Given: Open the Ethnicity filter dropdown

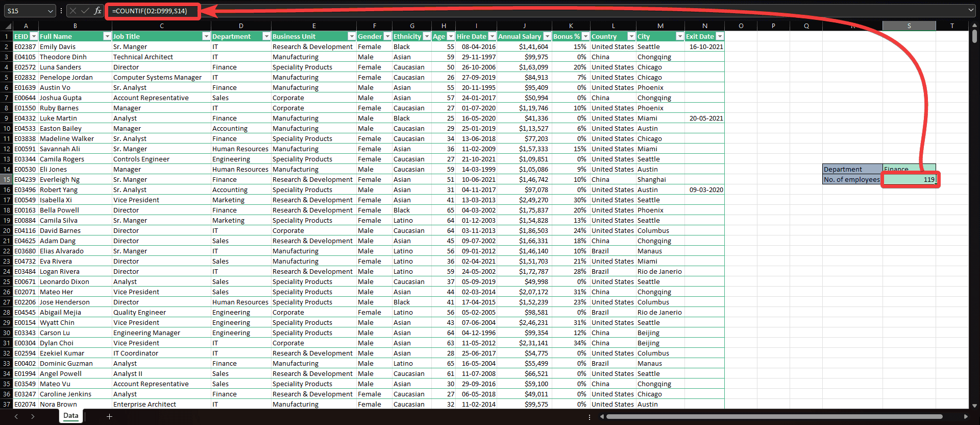Looking at the screenshot, I should coord(427,36).
